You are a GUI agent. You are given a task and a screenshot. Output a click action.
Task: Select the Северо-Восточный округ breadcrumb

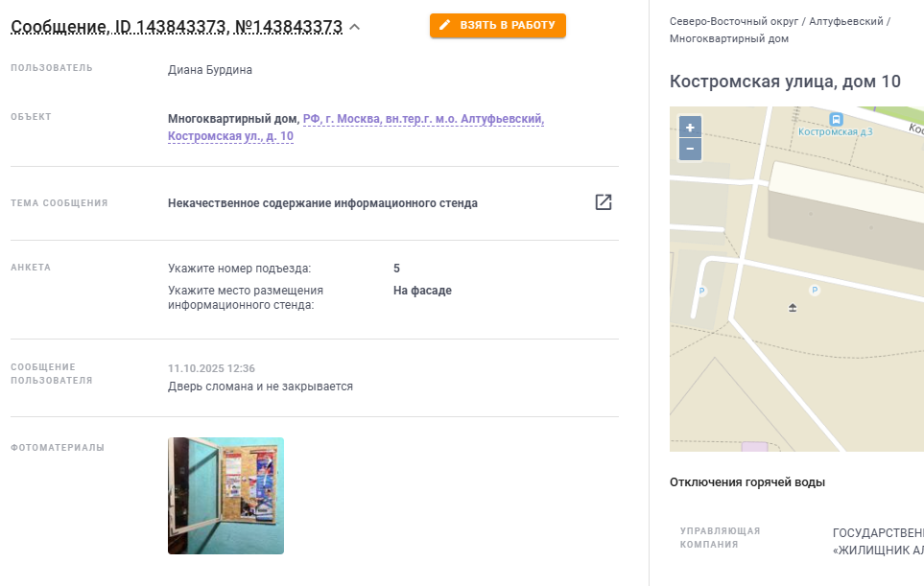[x=734, y=21]
